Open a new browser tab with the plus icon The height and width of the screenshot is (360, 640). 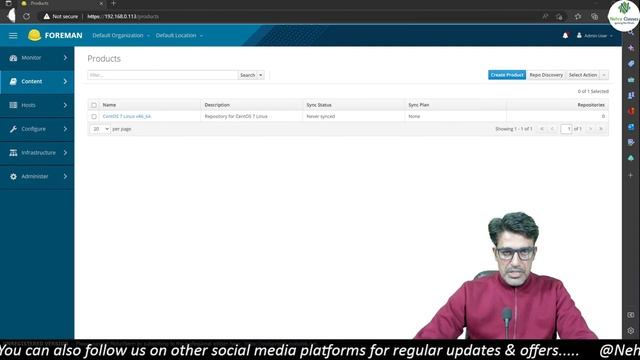[x=113, y=3]
